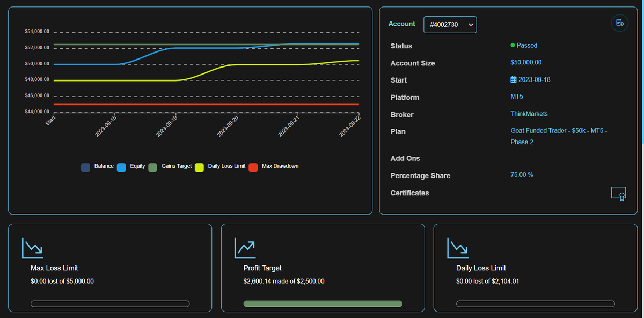644x318 pixels.
Task: Click the Passed status text
Action: click(527, 46)
